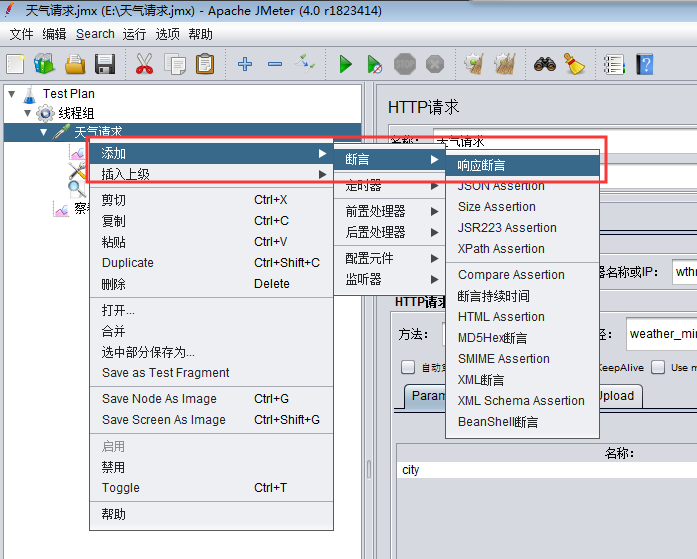Click the binoculars Search icon
The height and width of the screenshot is (559, 697).
pyautogui.click(x=545, y=64)
